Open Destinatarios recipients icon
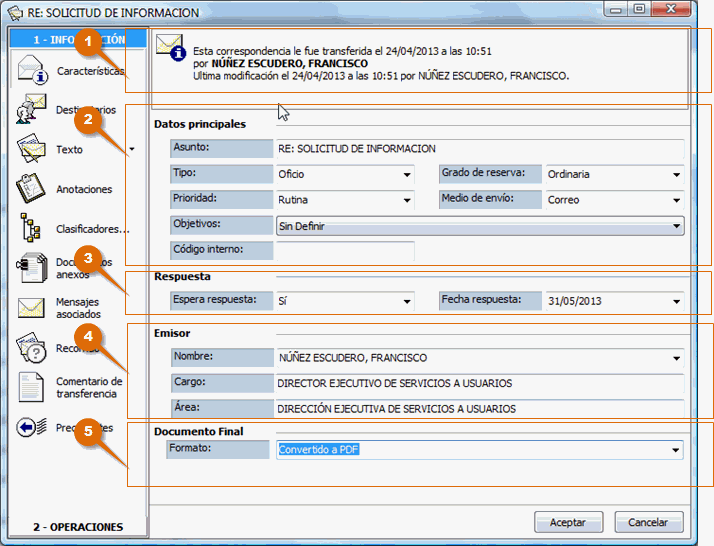Viewport: 714px width, 546px height. 31,109
